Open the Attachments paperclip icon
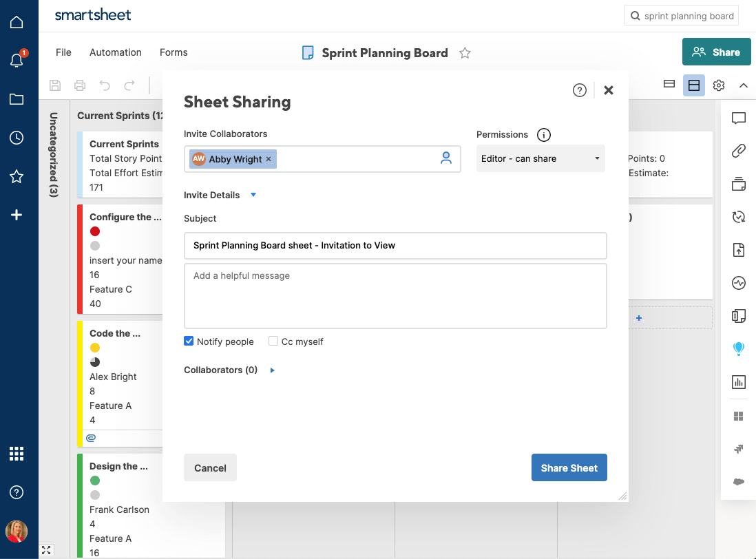 tap(739, 151)
